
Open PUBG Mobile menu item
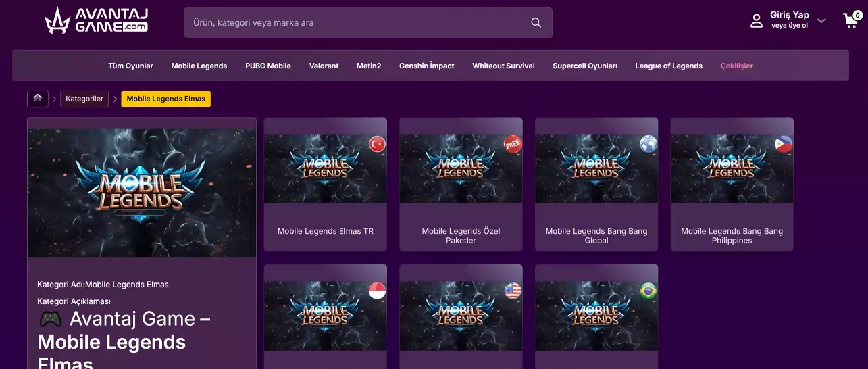coord(268,66)
